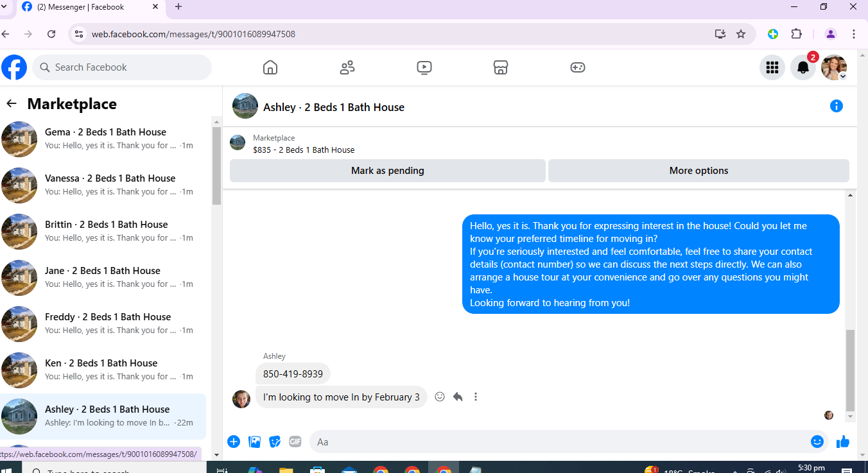Image resolution: width=868 pixels, height=473 pixels.
Task: Select Ashley's conversation in the chat list
Action: click(104, 417)
